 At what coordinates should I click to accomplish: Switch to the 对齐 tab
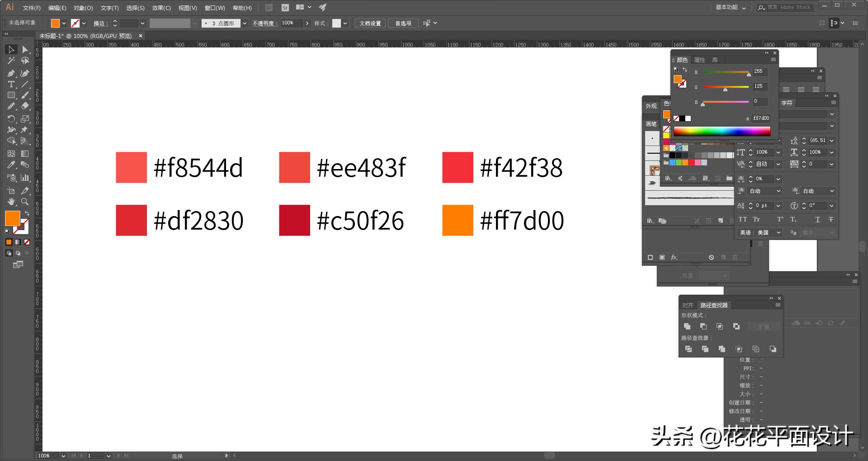click(x=687, y=306)
